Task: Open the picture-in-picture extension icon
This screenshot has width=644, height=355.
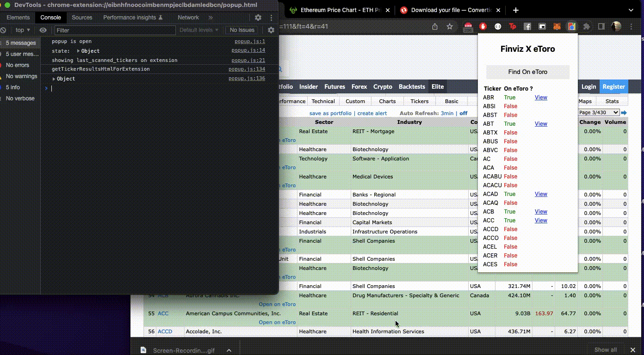Action: coord(542,26)
